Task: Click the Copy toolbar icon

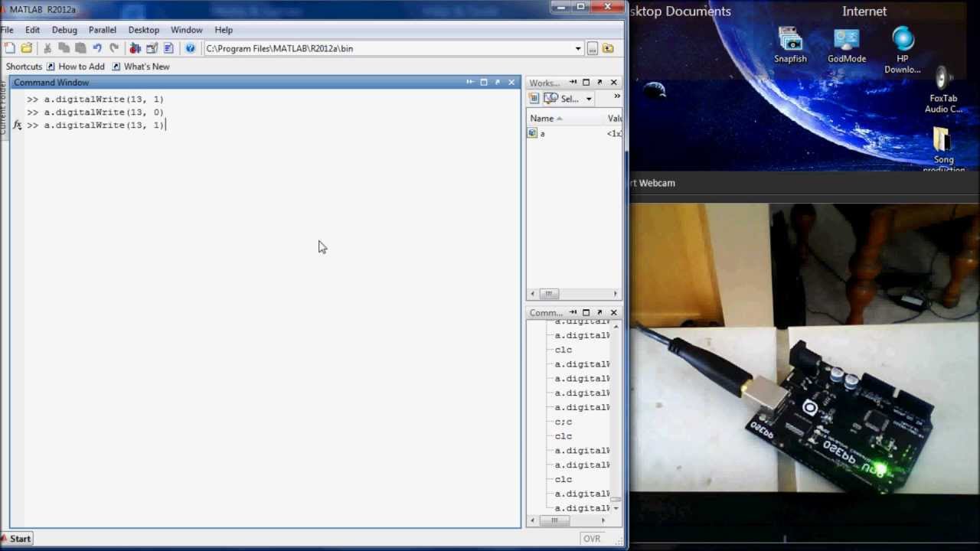Action: [x=64, y=48]
